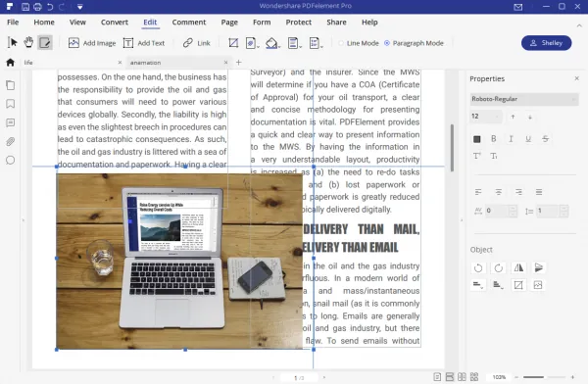
Task: Toggle Bold formatting
Action: (x=494, y=139)
